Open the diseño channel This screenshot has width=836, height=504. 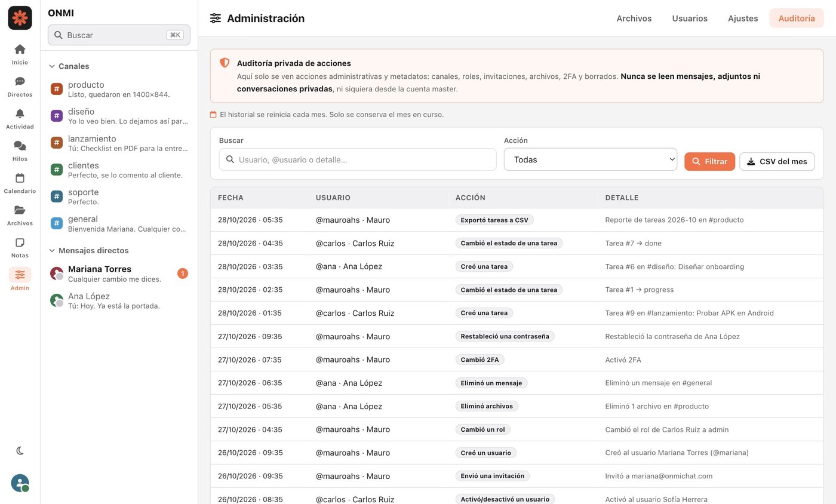119,116
